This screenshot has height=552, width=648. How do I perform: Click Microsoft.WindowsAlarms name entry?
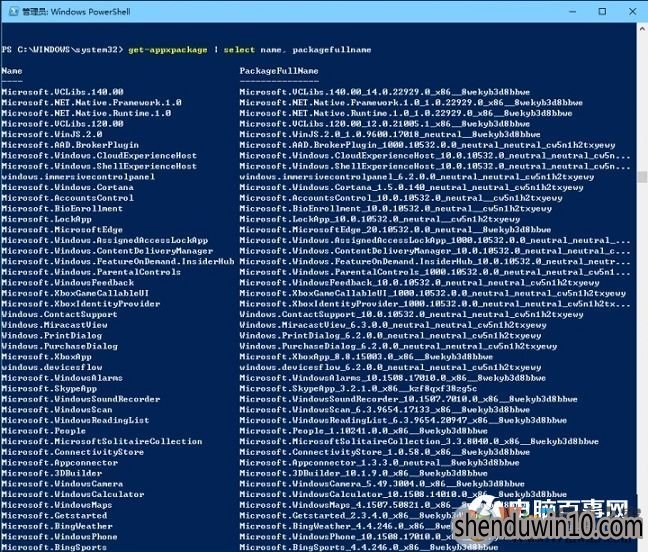point(62,378)
